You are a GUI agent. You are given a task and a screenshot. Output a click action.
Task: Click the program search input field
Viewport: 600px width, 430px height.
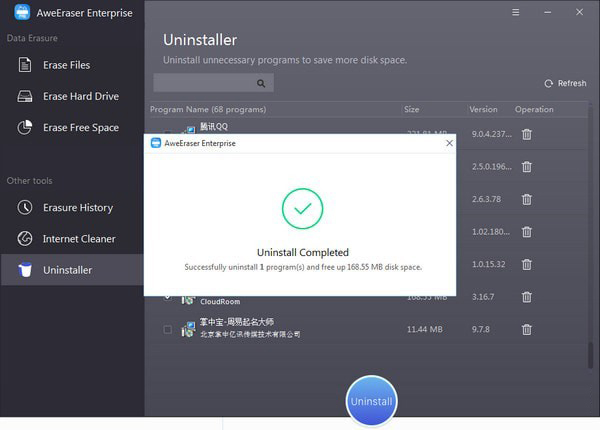(214, 83)
